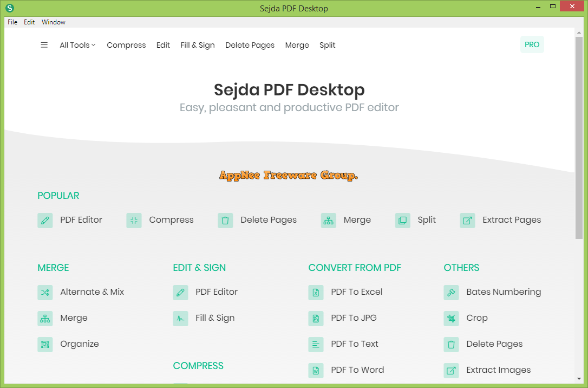
Task: Click the PRO badge
Action: click(532, 44)
